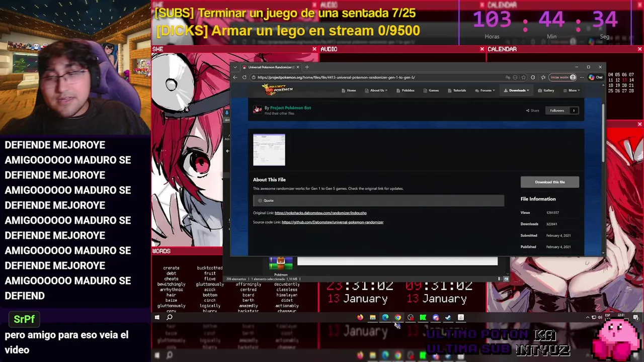Close the Universal Pokemon Randomizer tab
The image size is (644, 362).
pyautogui.click(x=298, y=67)
